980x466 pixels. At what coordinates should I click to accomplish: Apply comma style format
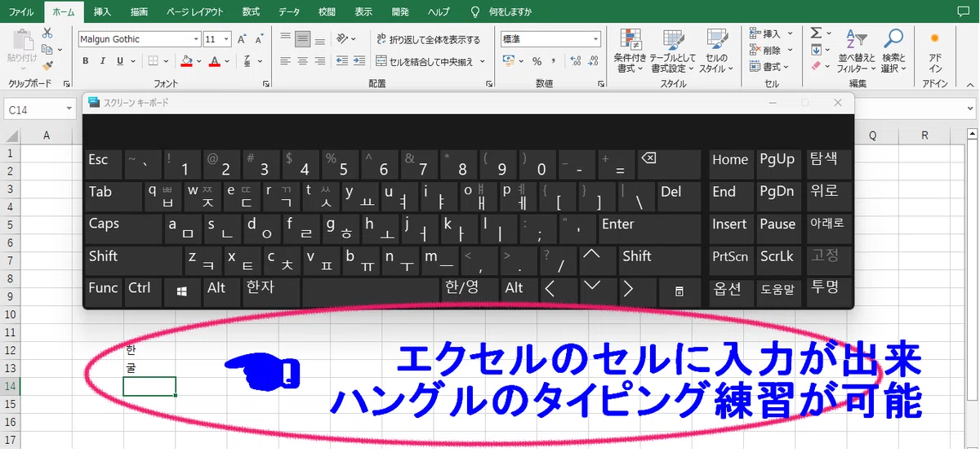[553, 61]
